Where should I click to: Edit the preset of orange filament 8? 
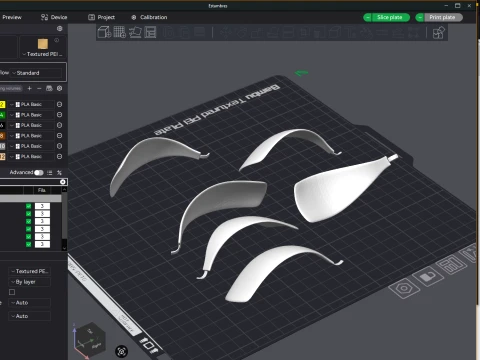coord(59,136)
